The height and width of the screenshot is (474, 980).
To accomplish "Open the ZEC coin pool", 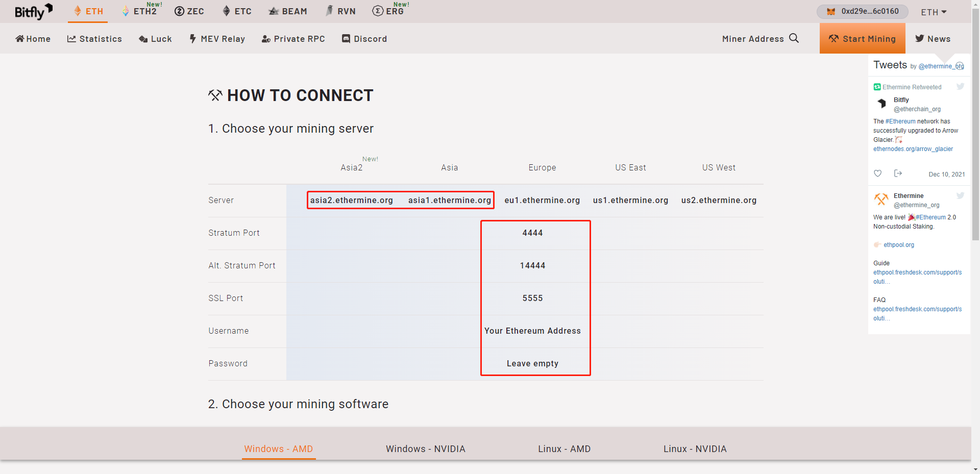I will 189,11.
